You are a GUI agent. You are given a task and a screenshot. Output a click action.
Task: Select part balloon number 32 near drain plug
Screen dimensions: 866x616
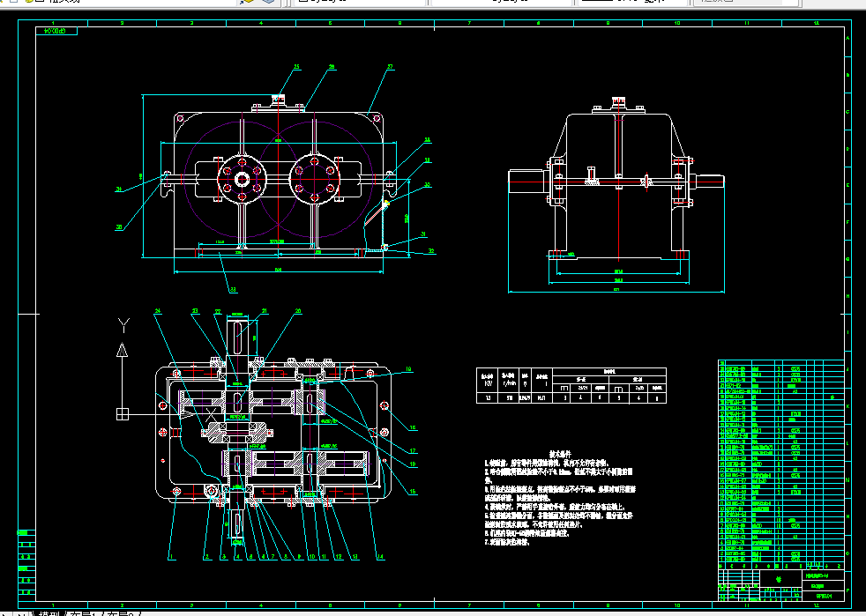[x=431, y=251]
